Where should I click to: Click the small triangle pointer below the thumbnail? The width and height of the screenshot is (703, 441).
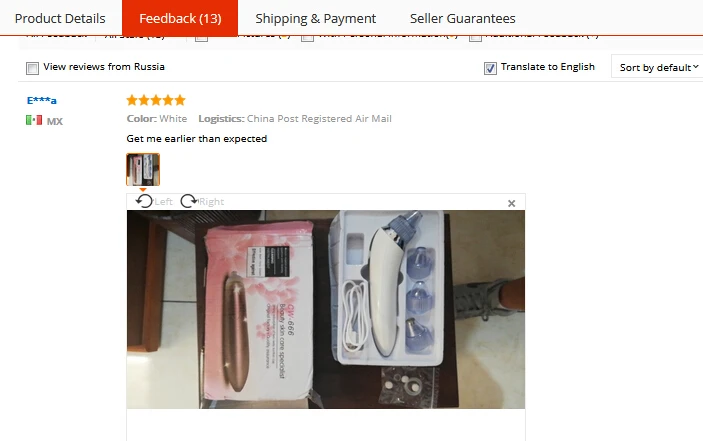pyautogui.click(x=143, y=190)
